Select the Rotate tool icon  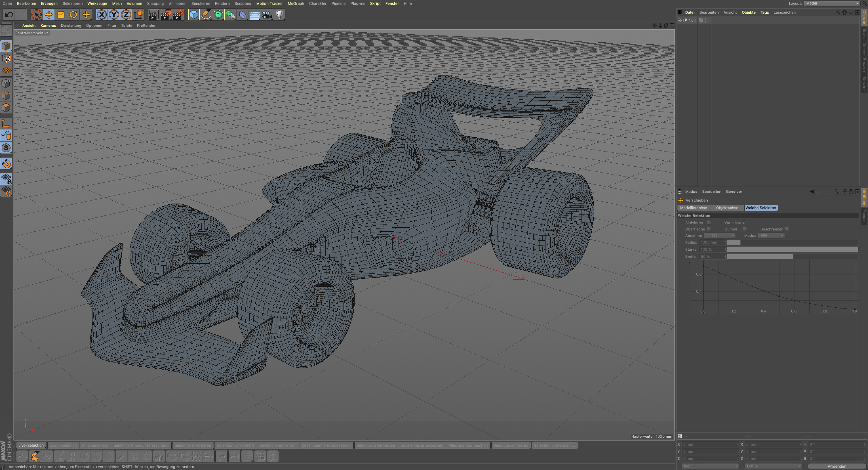pos(73,14)
